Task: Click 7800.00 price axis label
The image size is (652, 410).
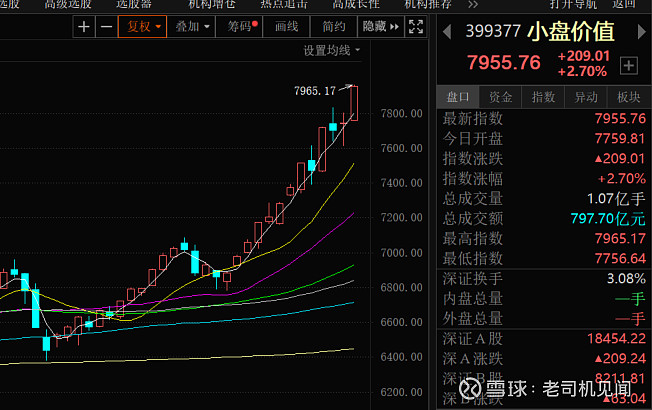Action: point(401,114)
